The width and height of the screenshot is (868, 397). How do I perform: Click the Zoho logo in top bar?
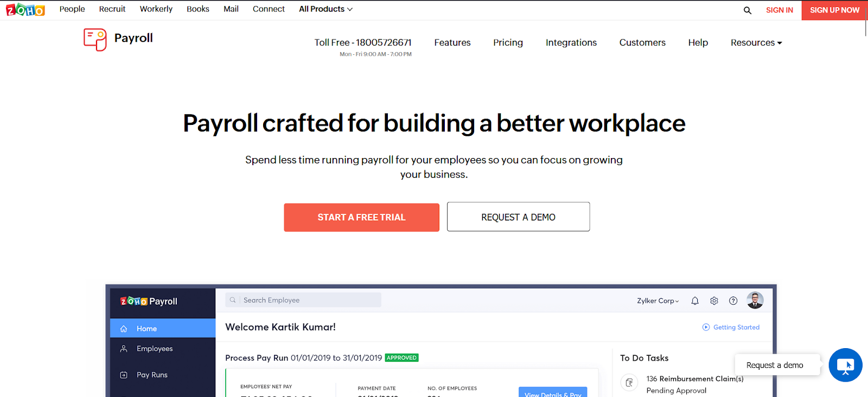[25, 10]
